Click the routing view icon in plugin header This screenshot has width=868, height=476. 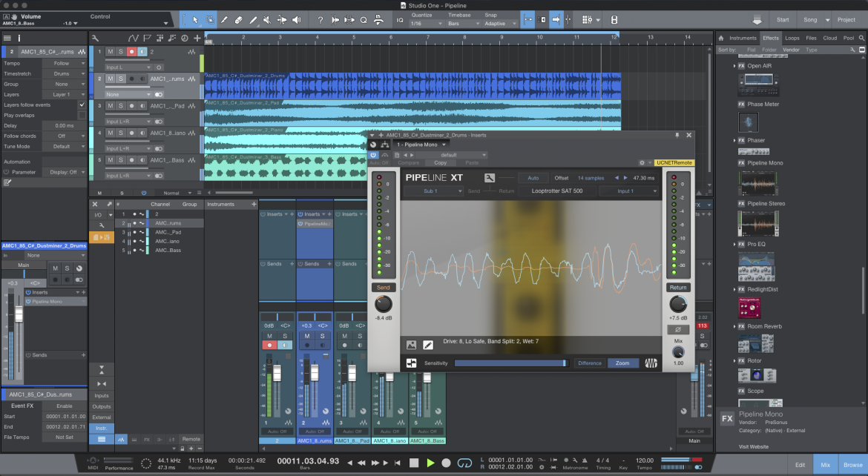[385, 145]
